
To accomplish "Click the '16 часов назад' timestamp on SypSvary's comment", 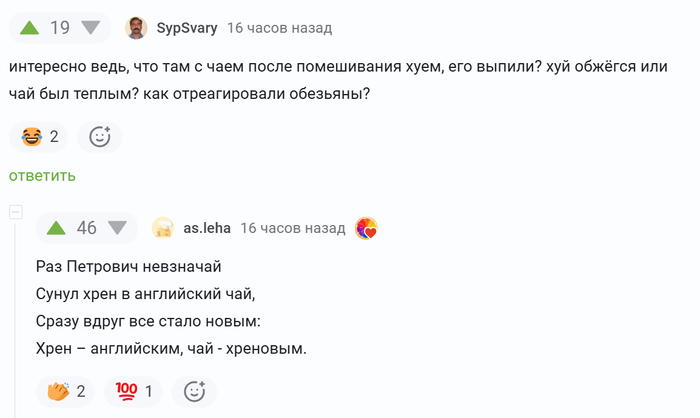I will (x=279, y=28).
